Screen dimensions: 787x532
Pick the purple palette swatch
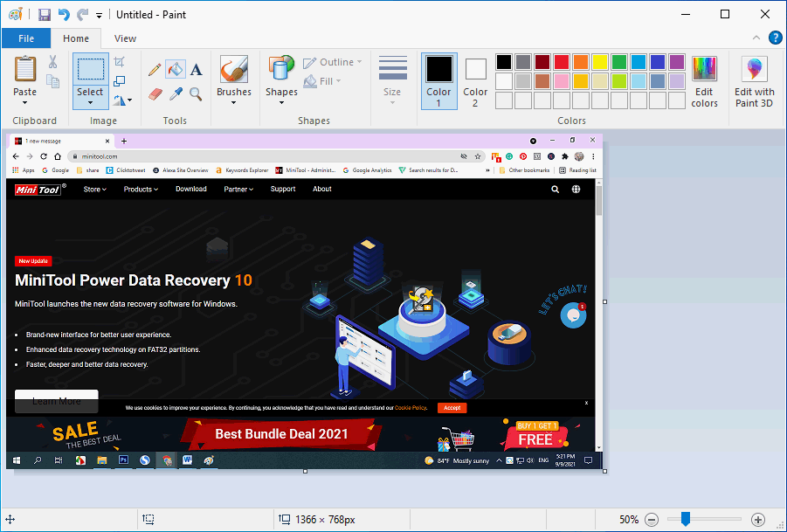(x=677, y=62)
